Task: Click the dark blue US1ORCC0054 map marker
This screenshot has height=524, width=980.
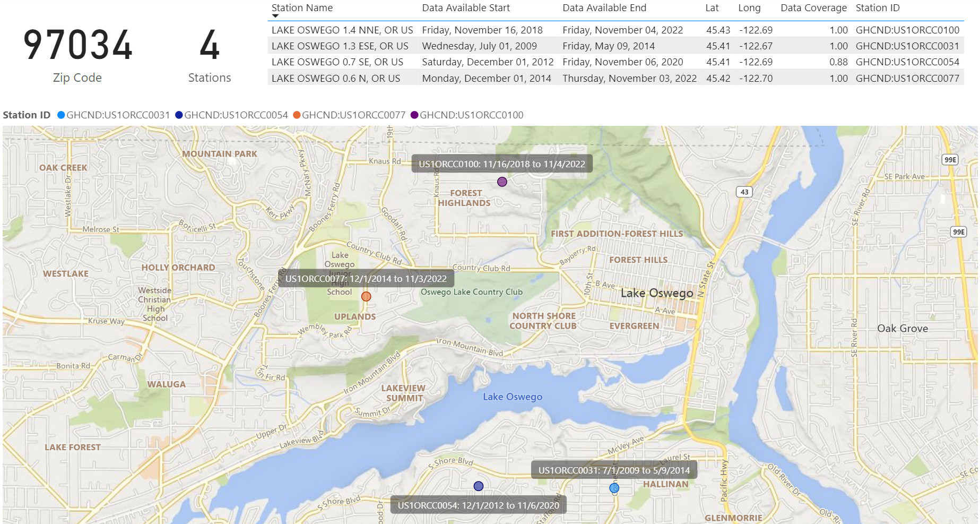Action: 479,486
